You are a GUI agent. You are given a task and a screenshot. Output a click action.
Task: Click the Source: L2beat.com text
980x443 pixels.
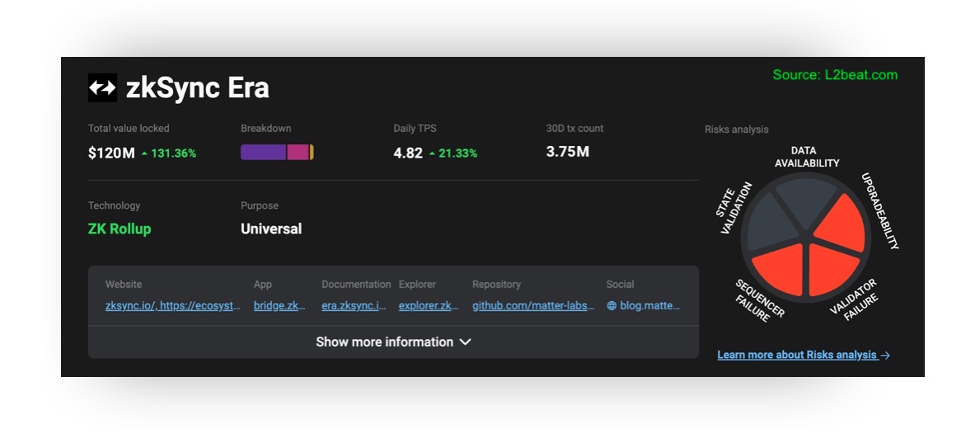pos(835,75)
